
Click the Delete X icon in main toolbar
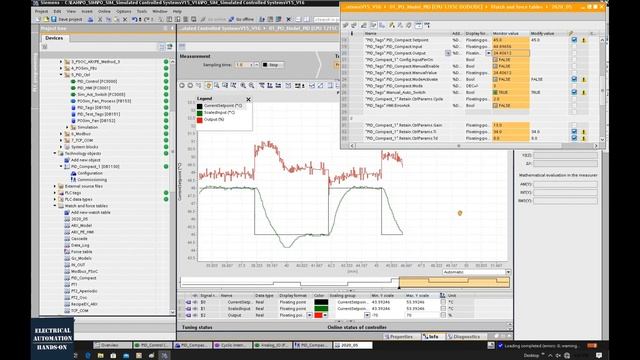tap(125, 19)
